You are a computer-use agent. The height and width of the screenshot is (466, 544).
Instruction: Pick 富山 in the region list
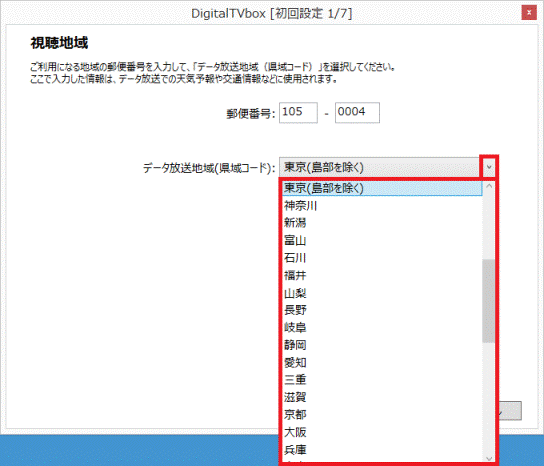(x=382, y=240)
